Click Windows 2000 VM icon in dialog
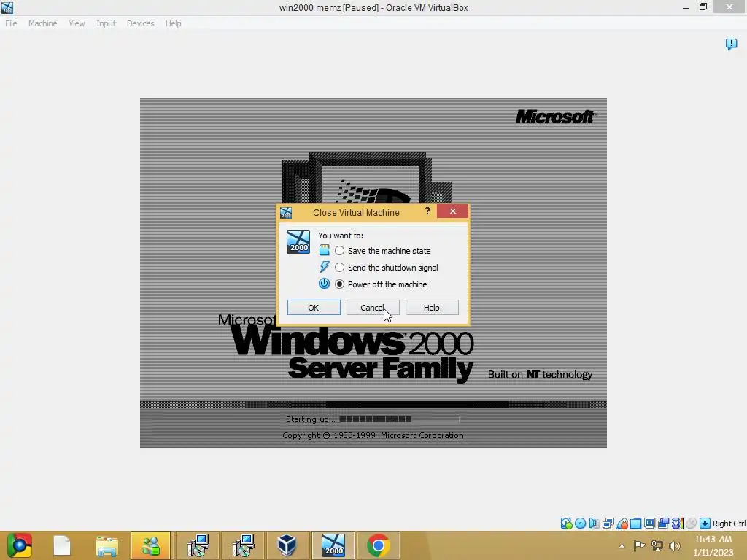The height and width of the screenshot is (560, 747). coord(298,242)
